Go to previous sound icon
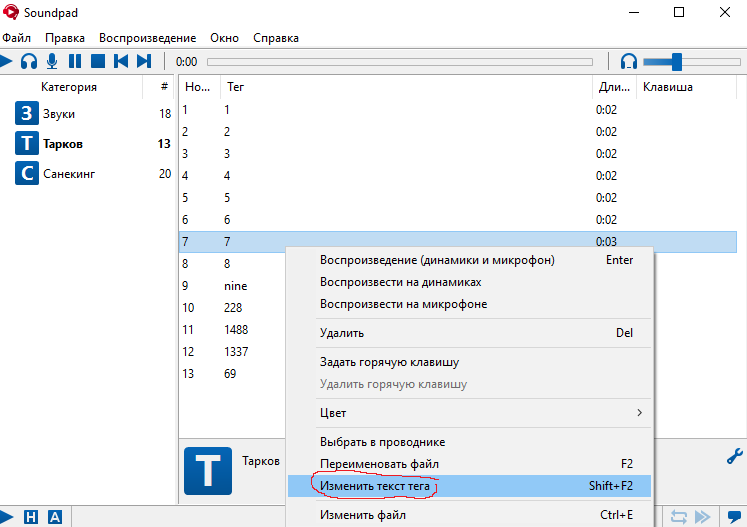 pos(121,61)
